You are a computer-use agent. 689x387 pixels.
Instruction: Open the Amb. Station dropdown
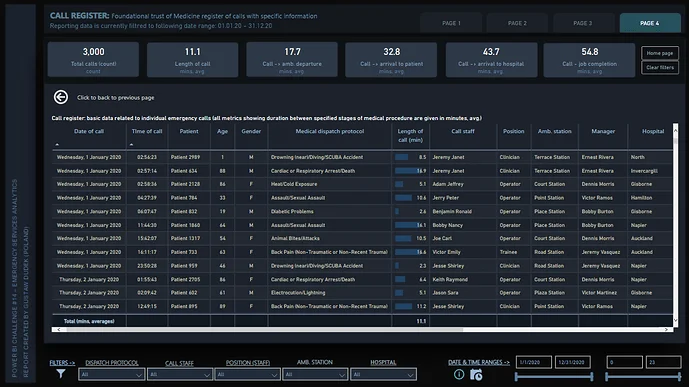[x=315, y=374]
